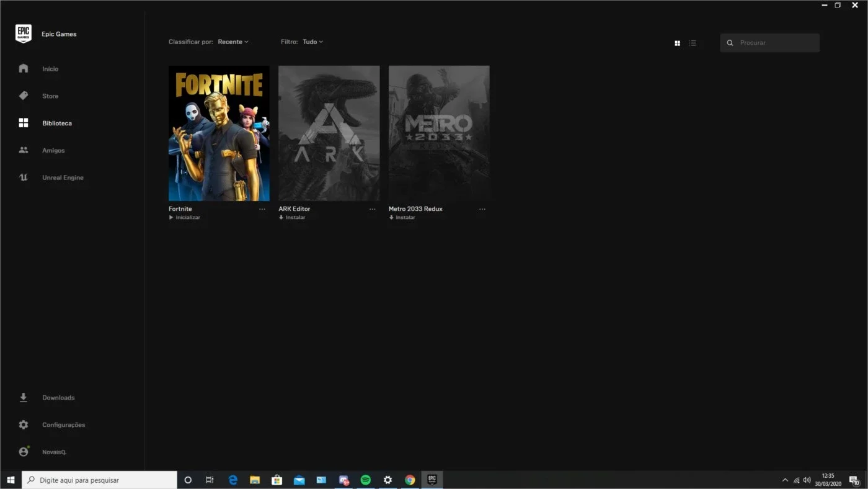
Task: Open the Downloads arrow icon
Action: tap(24, 398)
